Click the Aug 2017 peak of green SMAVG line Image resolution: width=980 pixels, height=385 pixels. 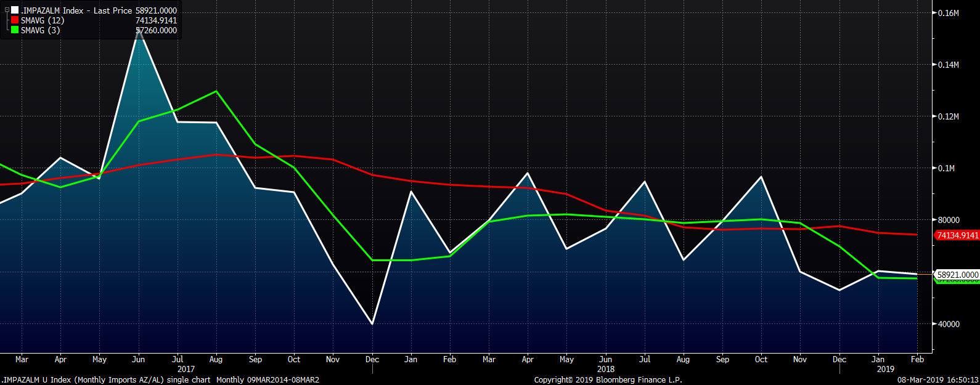tap(216, 91)
